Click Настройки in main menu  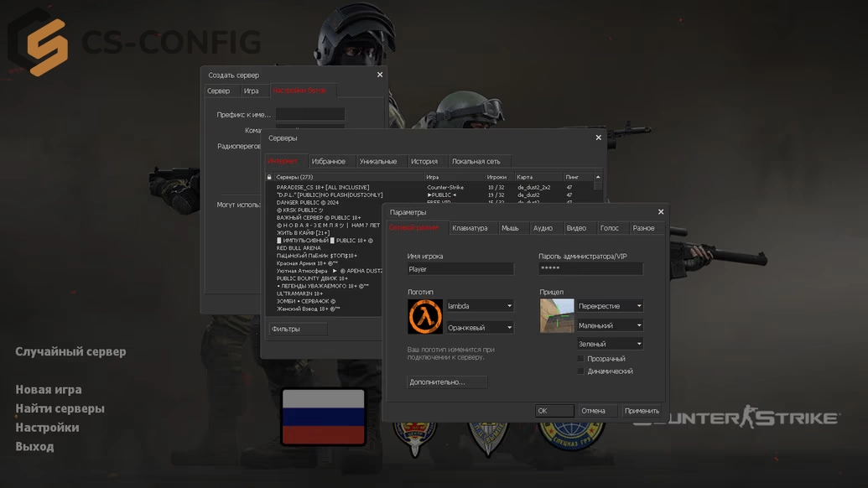[x=47, y=427]
